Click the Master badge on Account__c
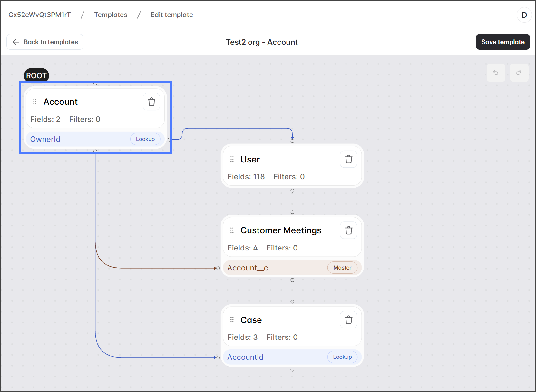The width and height of the screenshot is (536, 392). click(x=342, y=268)
